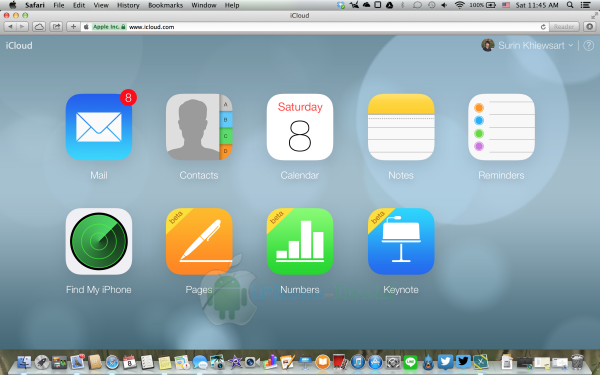Viewport: 600px width, 375px height.
Task: Launch the Notes app icon
Action: (x=401, y=127)
